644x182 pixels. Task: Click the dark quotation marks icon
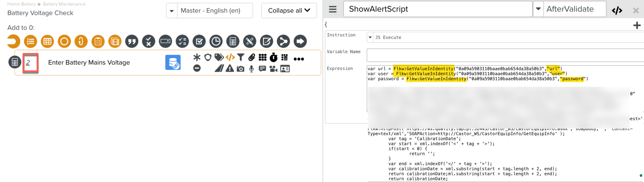pos(132,41)
